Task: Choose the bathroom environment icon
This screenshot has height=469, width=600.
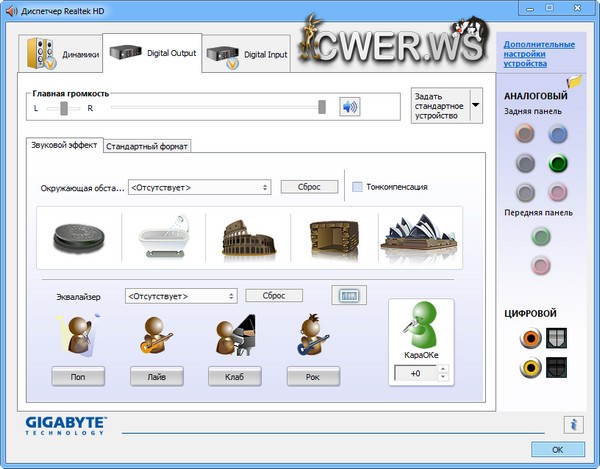Action: pyautogui.click(x=163, y=237)
